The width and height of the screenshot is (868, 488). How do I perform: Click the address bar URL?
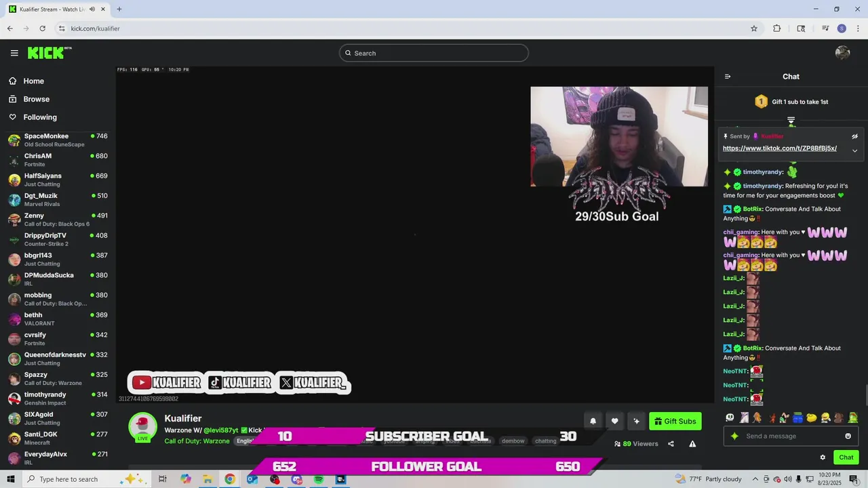point(96,28)
